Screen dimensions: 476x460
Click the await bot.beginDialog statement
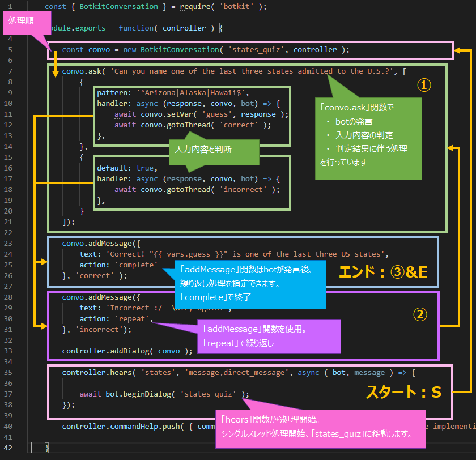tap(164, 394)
